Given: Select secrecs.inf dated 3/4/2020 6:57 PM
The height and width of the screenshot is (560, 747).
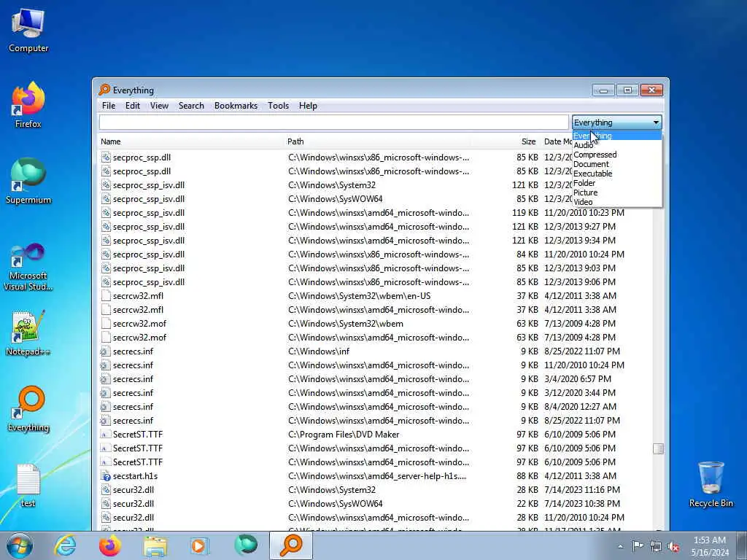Looking at the screenshot, I should 133,379.
